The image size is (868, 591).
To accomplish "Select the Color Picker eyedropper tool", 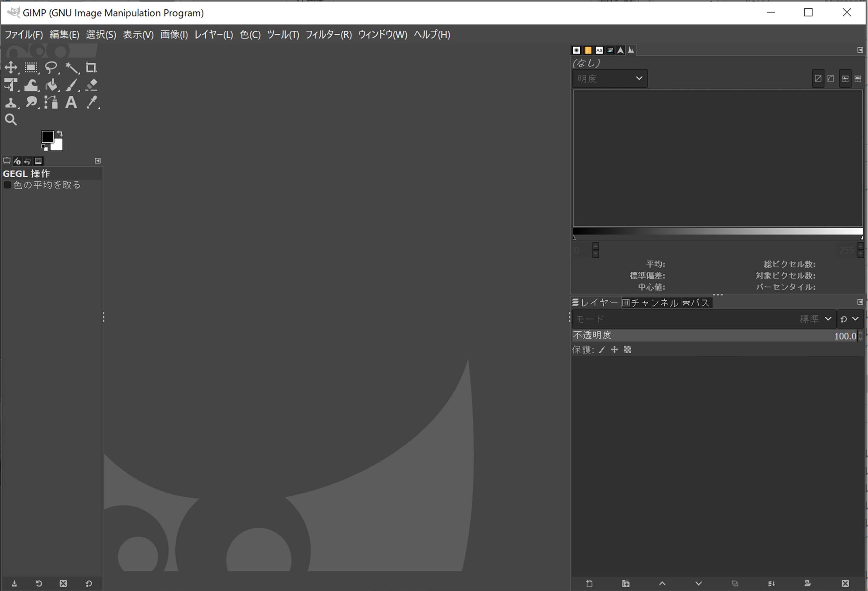I will pos(91,102).
